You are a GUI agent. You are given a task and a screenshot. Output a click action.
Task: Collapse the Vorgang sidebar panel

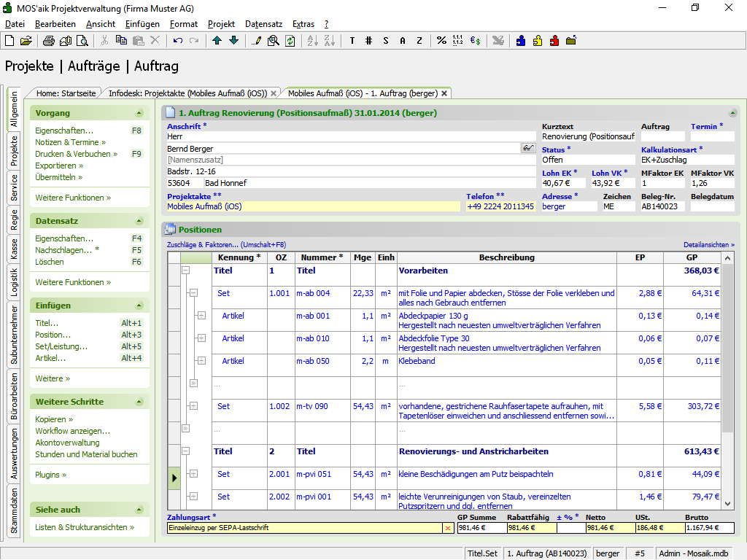point(139,113)
